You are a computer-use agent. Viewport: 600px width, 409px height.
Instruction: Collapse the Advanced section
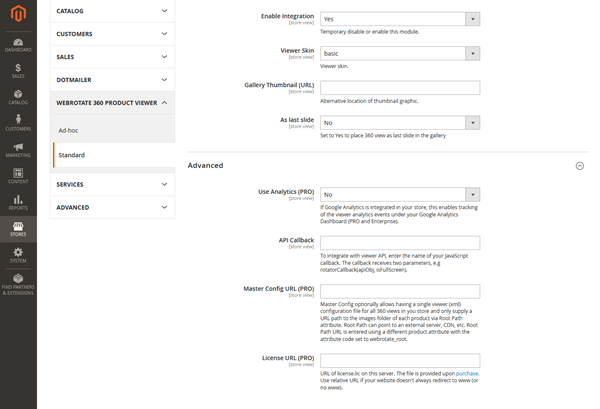click(x=580, y=166)
